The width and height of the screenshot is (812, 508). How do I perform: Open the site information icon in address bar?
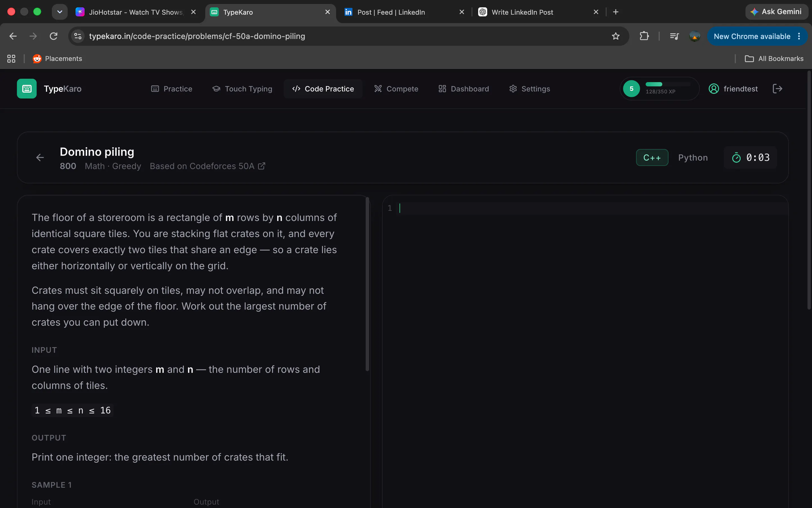pyautogui.click(x=78, y=36)
